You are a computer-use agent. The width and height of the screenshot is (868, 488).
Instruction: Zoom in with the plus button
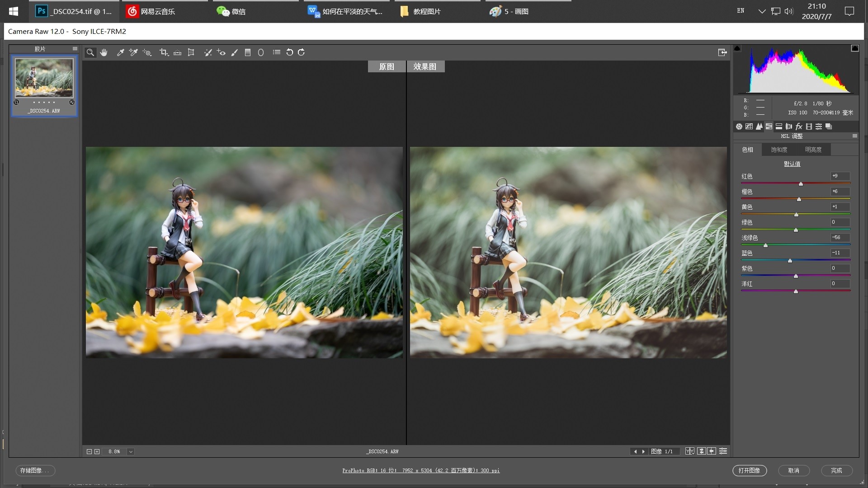(x=97, y=451)
